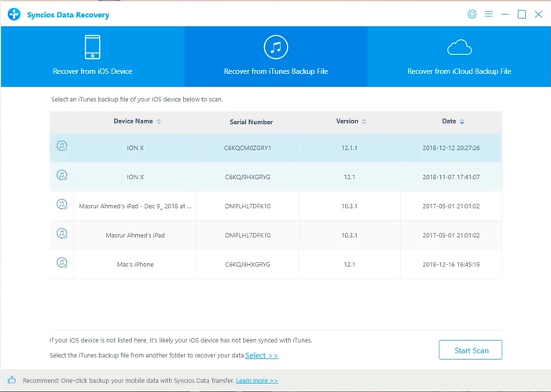Switch to Recover from iCloud Backup File tab
This screenshot has width=551, height=392.
pos(459,57)
